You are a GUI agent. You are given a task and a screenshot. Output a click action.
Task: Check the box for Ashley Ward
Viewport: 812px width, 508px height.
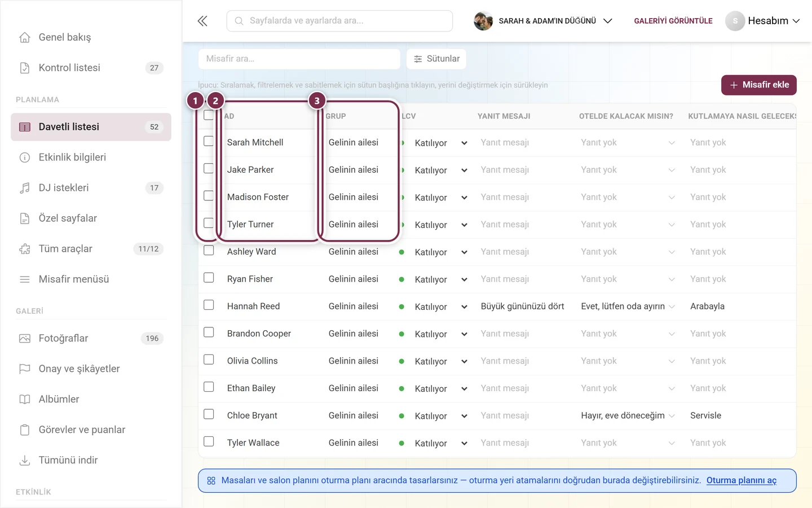pos(209,250)
